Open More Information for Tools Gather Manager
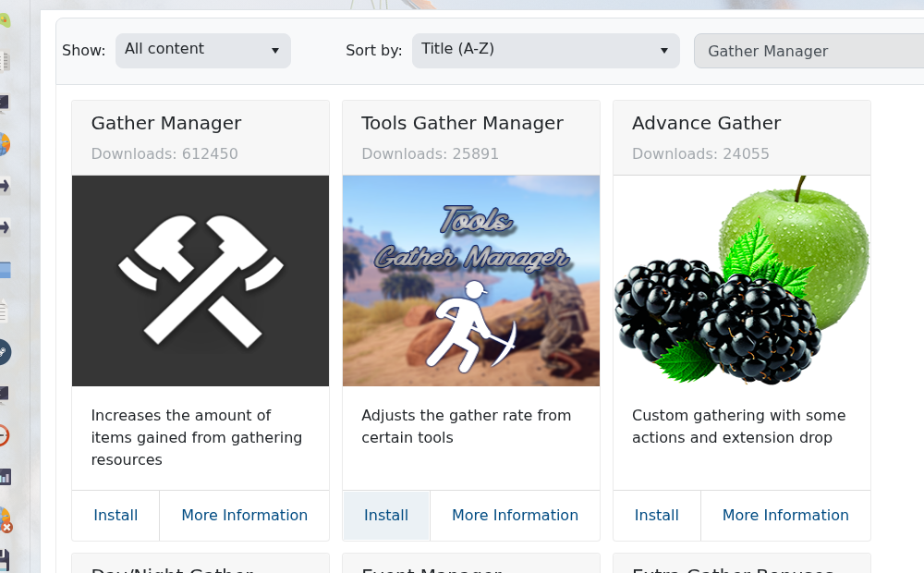The width and height of the screenshot is (924, 573). (515, 515)
